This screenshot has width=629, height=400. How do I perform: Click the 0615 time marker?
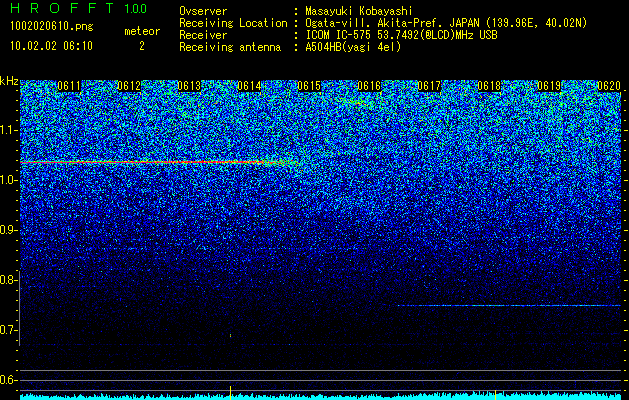pyautogui.click(x=309, y=86)
